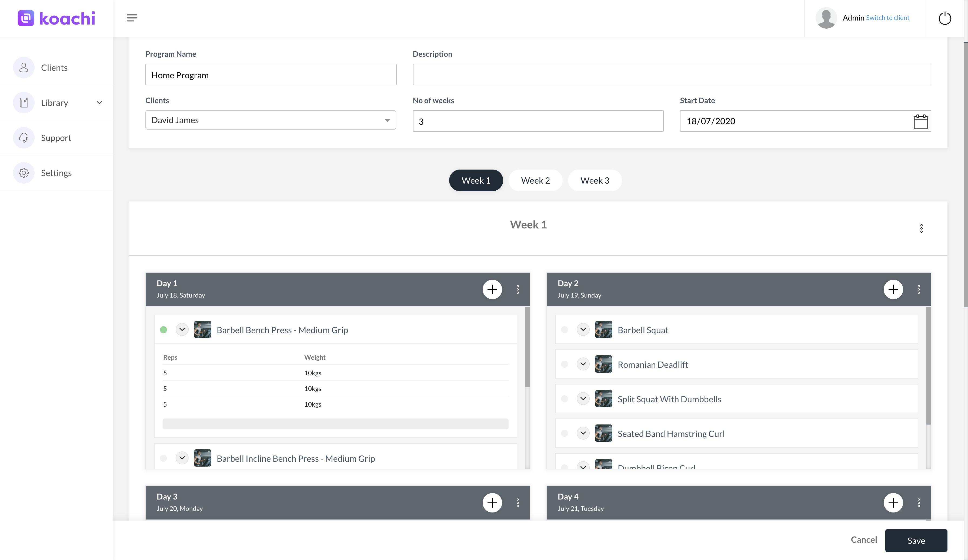Switch to the Week 3 tab
968x560 pixels.
tap(595, 180)
